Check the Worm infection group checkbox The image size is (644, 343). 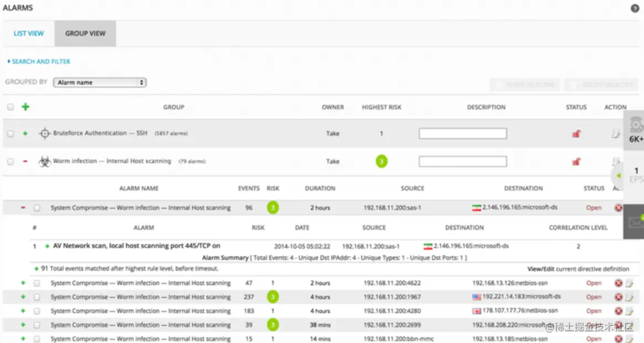click(x=11, y=162)
